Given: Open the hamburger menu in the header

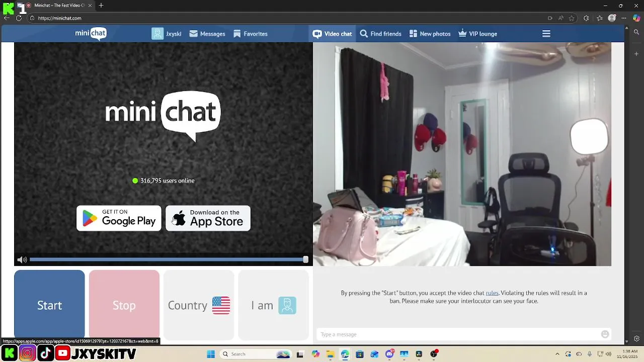Looking at the screenshot, I should point(546,34).
